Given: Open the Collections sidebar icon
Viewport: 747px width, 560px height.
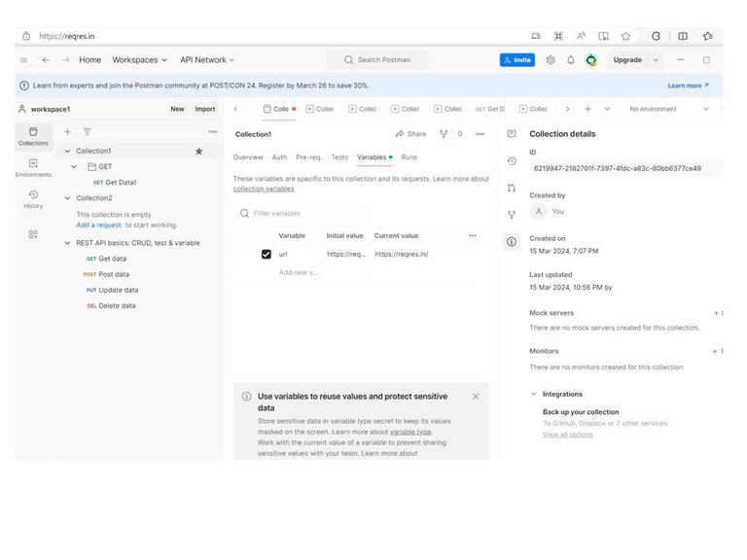Looking at the screenshot, I should pyautogui.click(x=33, y=136).
